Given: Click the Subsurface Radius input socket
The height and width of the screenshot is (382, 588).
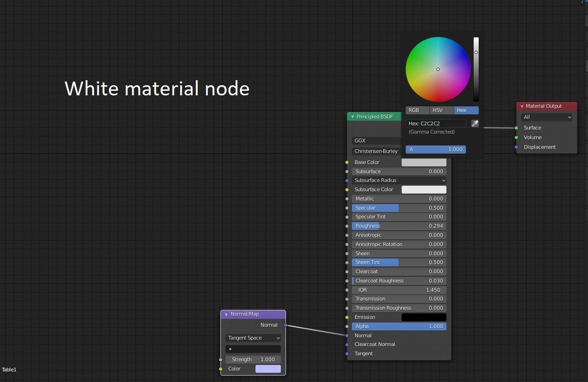Looking at the screenshot, I should (x=347, y=181).
